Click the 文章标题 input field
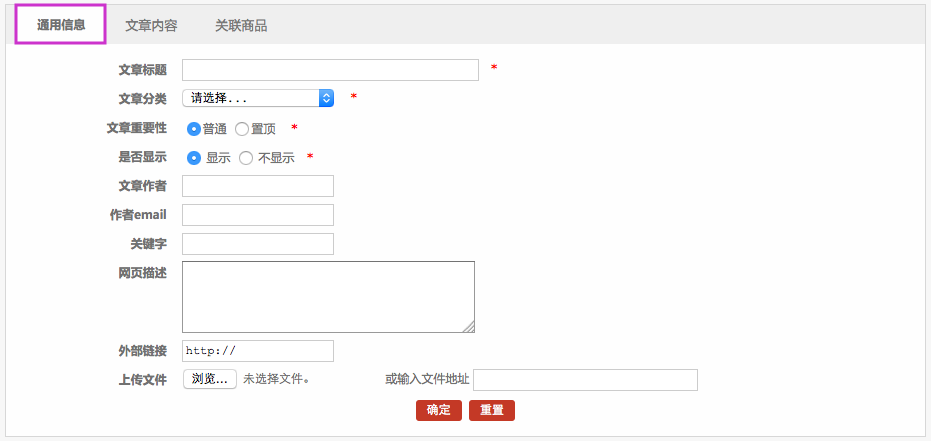 tap(330, 70)
